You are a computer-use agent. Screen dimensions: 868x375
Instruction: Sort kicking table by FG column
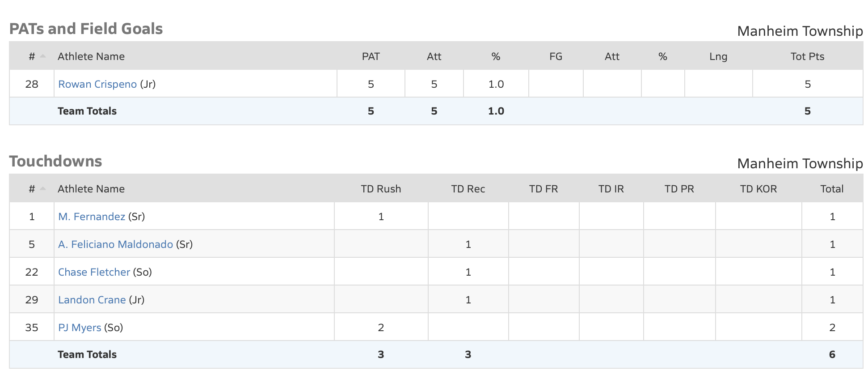pyautogui.click(x=556, y=56)
